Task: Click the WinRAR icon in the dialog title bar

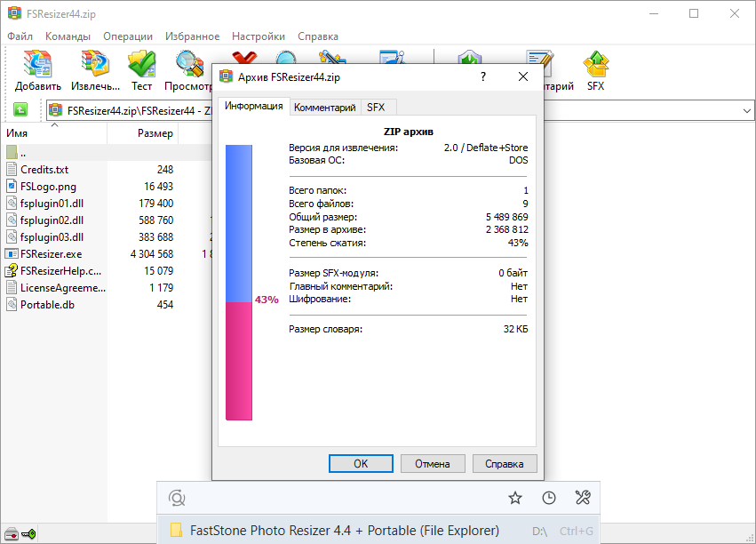Action: click(x=227, y=76)
